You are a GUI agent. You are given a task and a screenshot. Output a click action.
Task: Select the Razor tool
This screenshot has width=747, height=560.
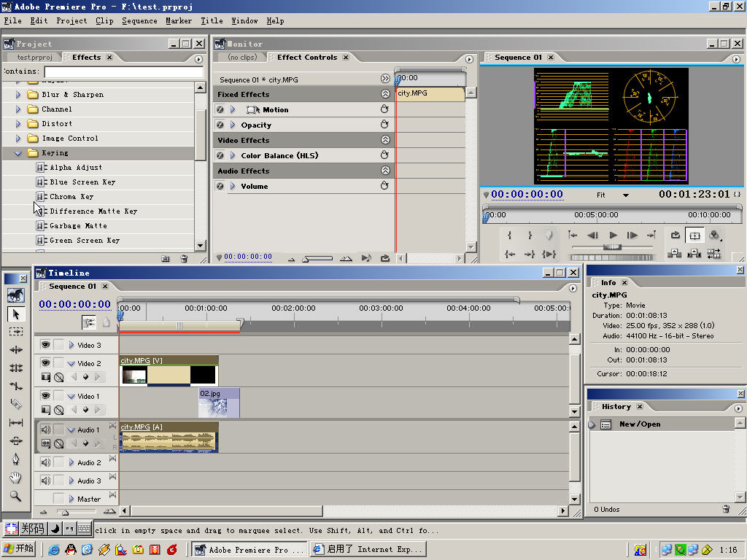pyautogui.click(x=16, y=404)
